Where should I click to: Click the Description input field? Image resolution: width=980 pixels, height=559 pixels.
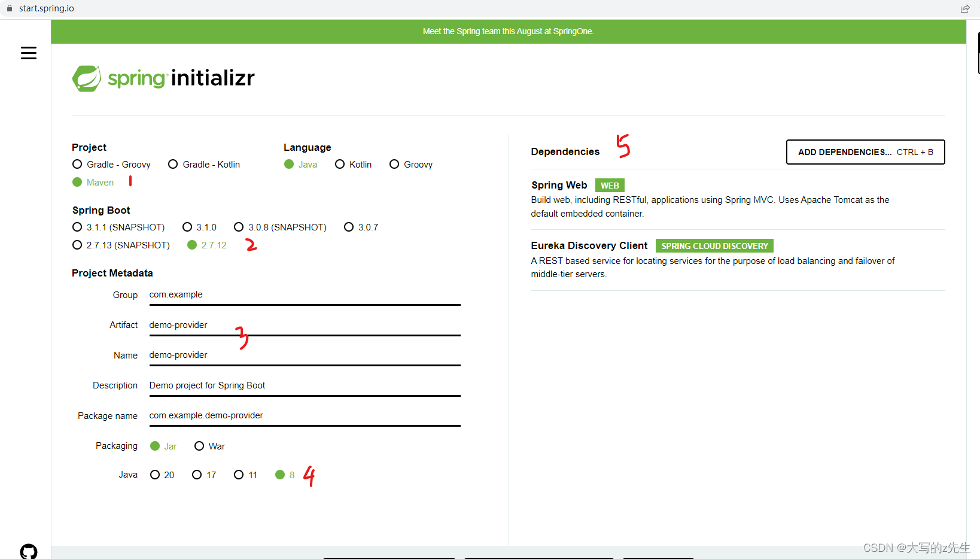[x=305, y=386]
